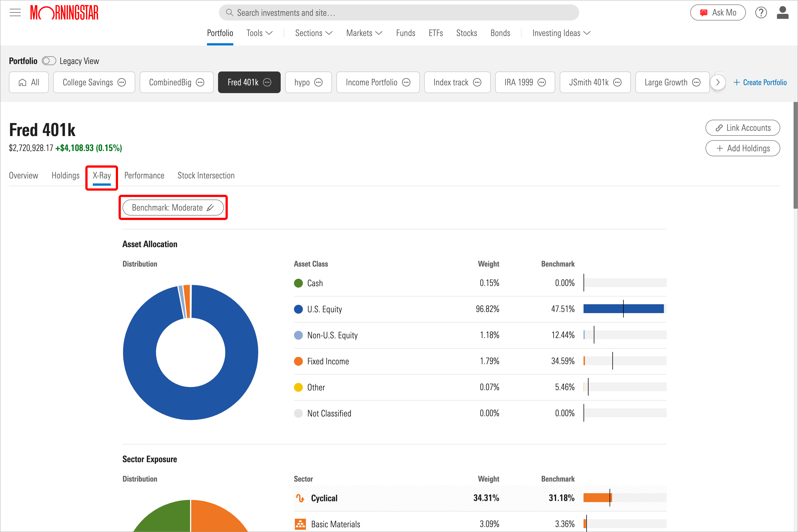This screenshot has height=532, width=798.
Task: Open IRA 1999 options ellipsis icon
Action: 542,83
